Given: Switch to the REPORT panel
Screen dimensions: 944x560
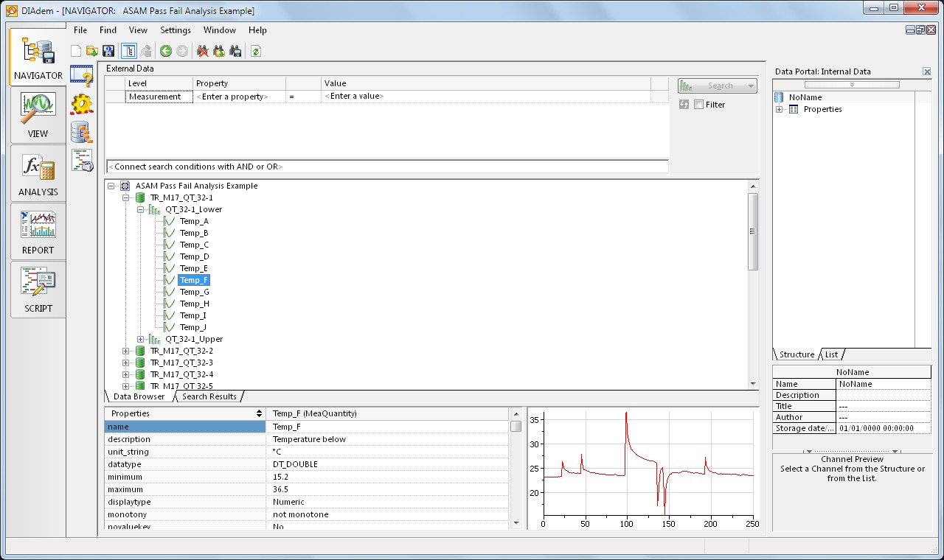Looking at the screenshot, I should coord(38,231).
